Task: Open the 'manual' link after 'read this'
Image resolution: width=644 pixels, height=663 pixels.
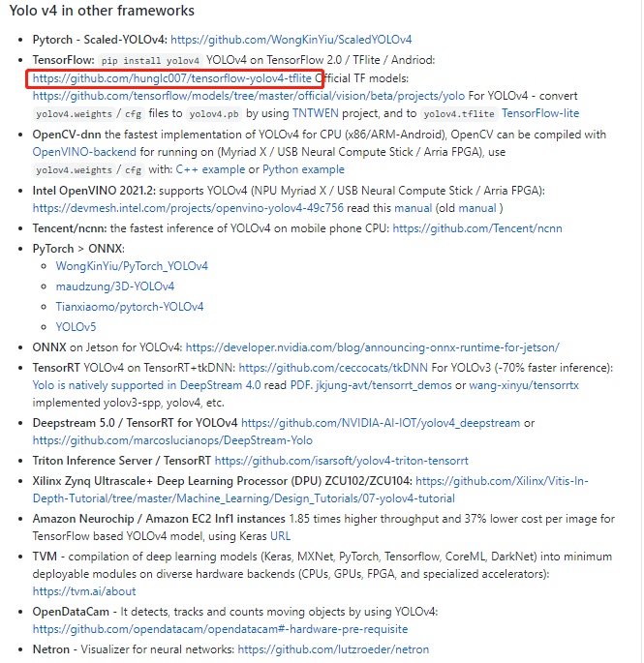Action: 413,208
